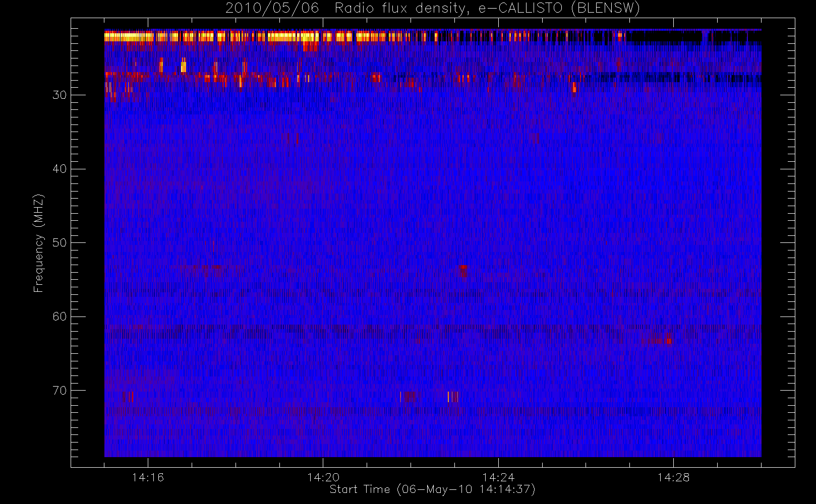Click the y-axis tick label '60'

pyautogui.click(x=60, y=317)
